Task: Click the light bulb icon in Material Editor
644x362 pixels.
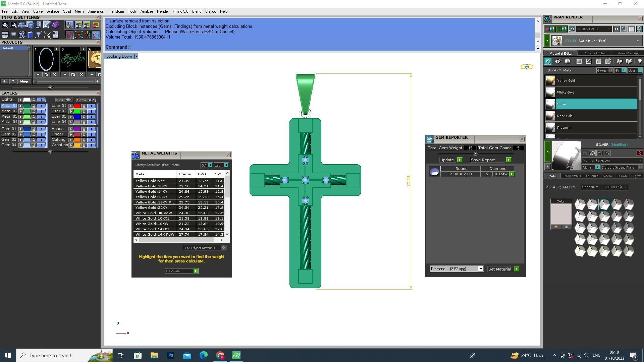Action: click(x=640, y=61)
